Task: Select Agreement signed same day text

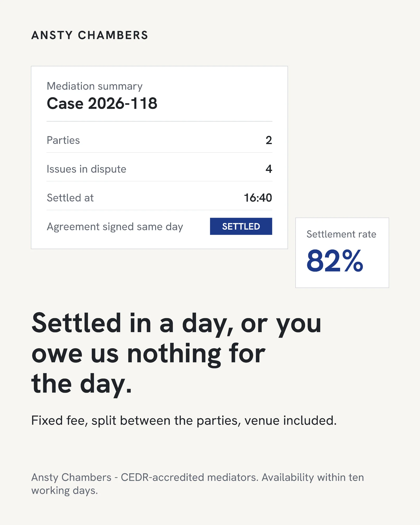Action: pos(115,227)
